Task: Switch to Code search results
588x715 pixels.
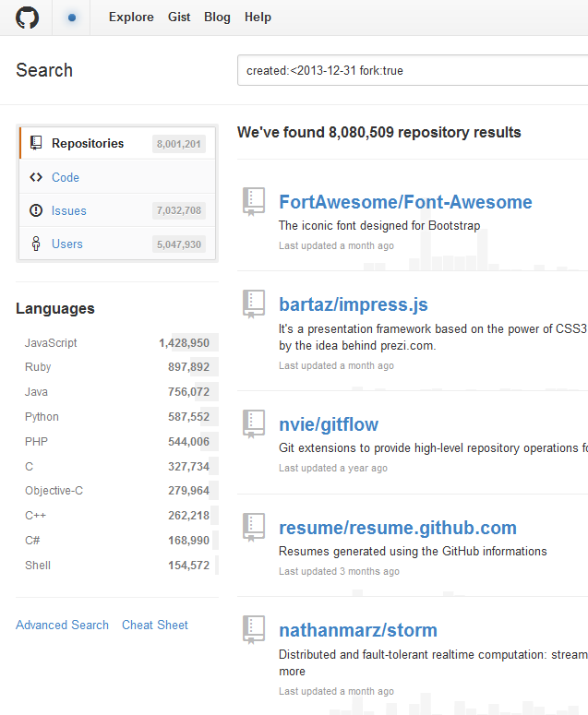Action: pyautogui.click(x=65, y=177)
